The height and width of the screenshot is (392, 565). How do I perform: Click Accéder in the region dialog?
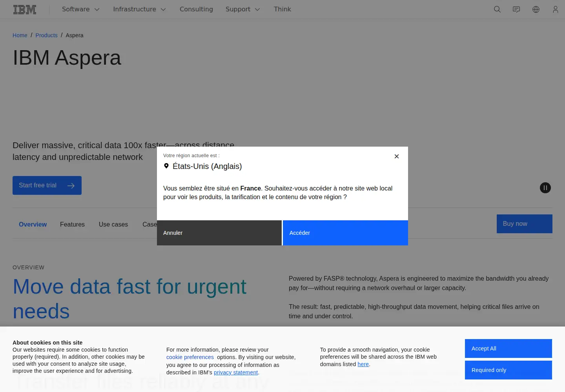coord(345,233)
